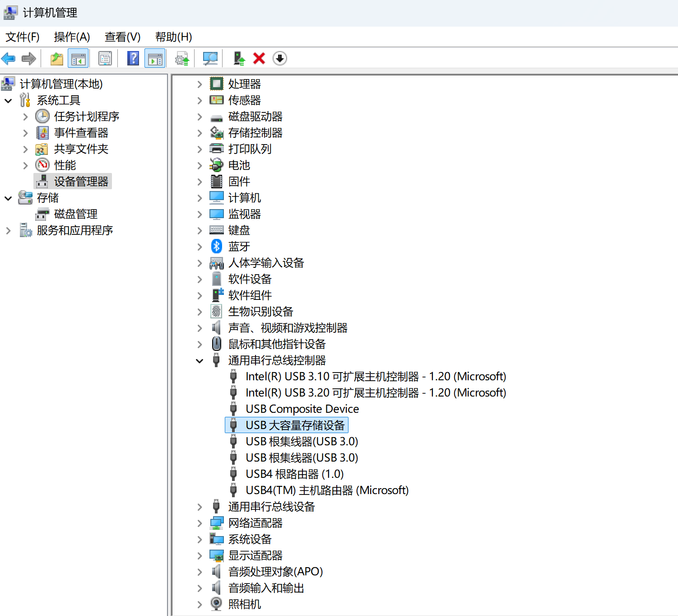Viewport: 678px width, 616px height.
Task: Uninstall device using the red X icon
Action: [259, 58]
